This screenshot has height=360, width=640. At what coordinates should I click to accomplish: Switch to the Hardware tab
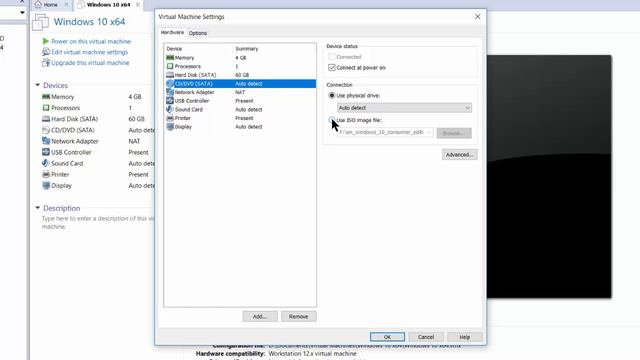point(172,32)
